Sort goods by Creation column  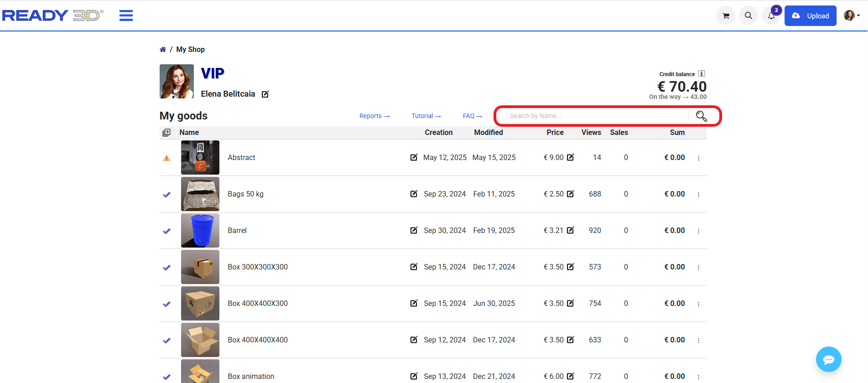point(439,132)
